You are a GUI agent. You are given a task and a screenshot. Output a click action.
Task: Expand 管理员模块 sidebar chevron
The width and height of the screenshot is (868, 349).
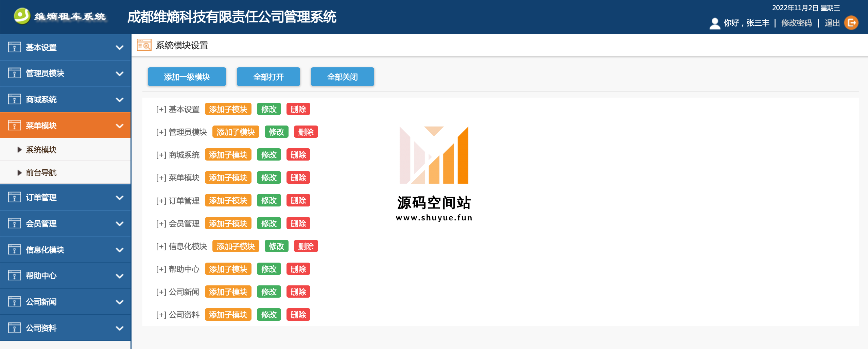coord(120,73)
